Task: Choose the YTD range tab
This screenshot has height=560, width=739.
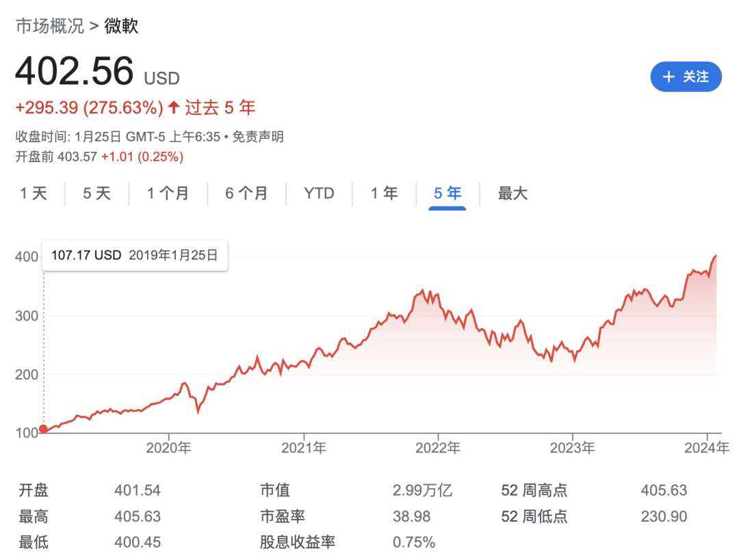Action: point(319,193)
